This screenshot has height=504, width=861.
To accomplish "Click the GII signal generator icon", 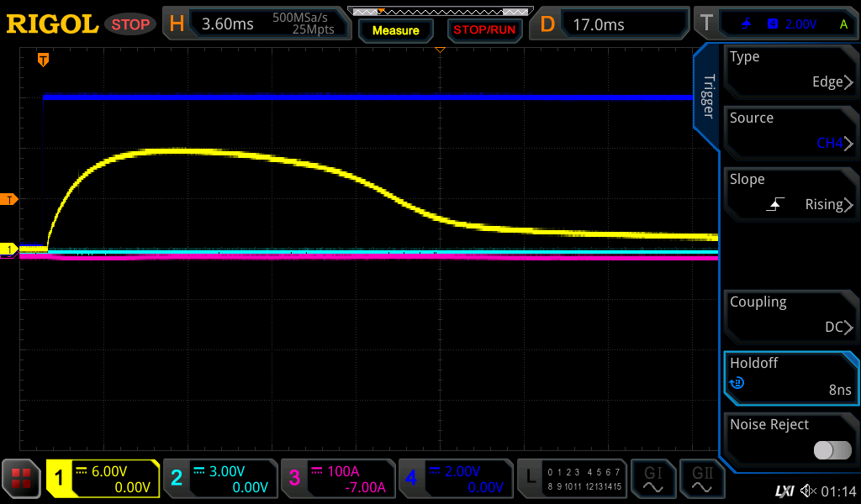I will click(x=702, y=479).
